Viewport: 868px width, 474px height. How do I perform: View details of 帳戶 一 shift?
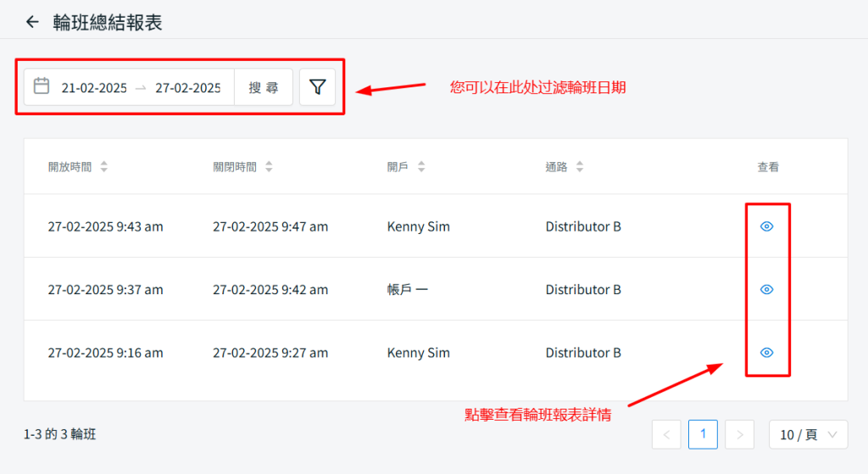tap(767, 289)
